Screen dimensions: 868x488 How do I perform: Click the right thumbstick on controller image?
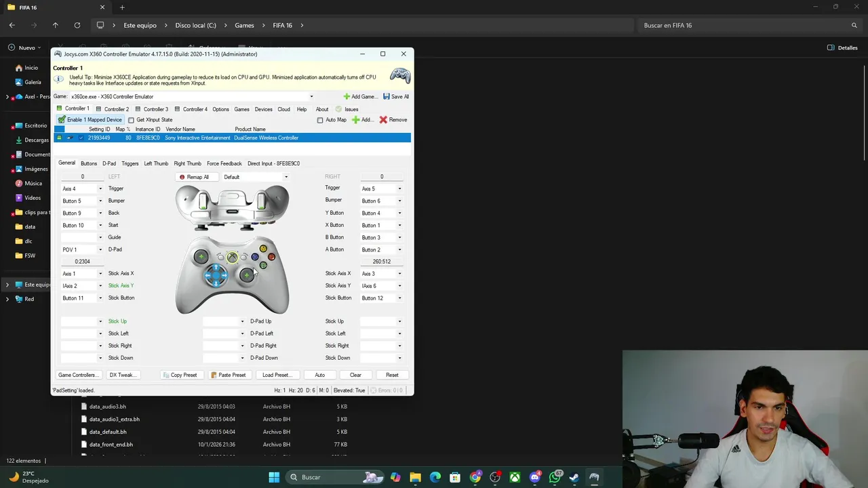point(246,275)
